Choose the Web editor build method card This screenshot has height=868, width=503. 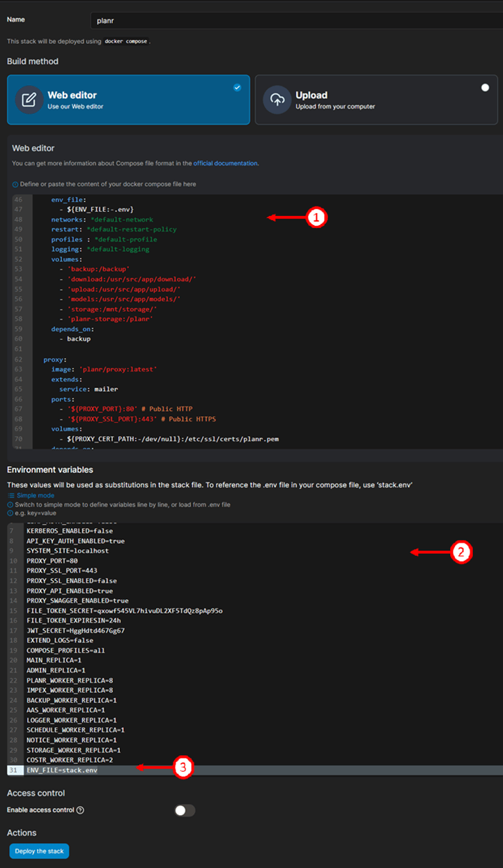[x=128, y=100]
